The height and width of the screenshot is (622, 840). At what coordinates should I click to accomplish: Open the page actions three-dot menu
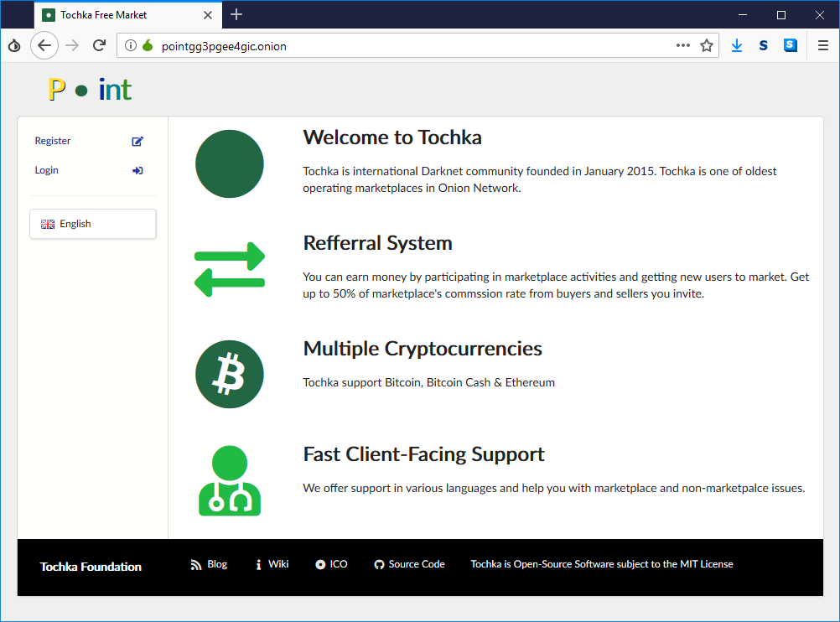tap(683, 45)
